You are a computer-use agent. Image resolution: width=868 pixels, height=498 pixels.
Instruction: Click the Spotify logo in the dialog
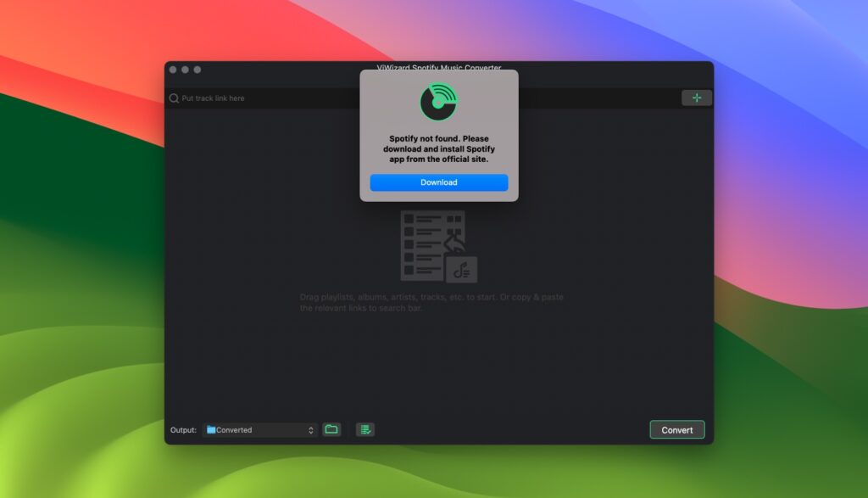coord(438,100)
